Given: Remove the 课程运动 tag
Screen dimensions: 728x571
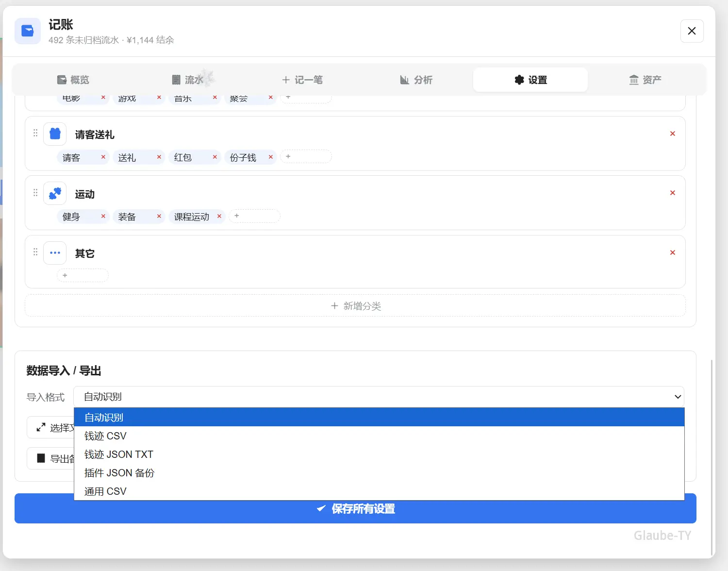Looking at the screenshot, I should [x=219, y=216].
